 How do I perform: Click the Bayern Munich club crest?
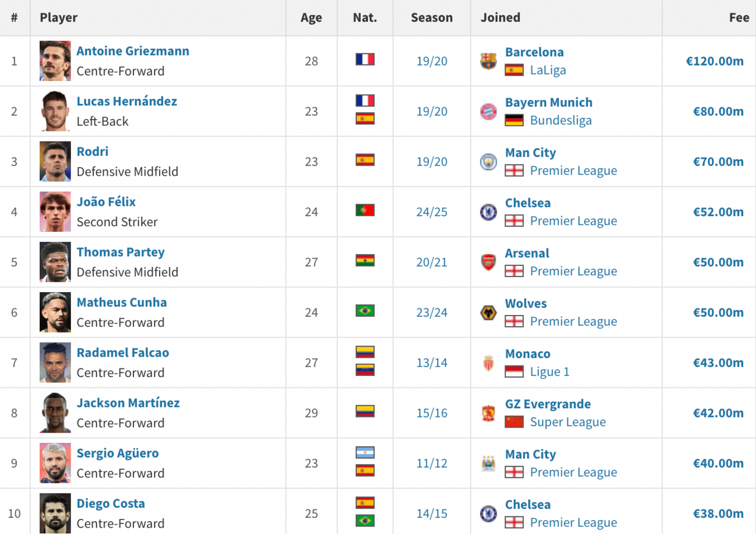(488, 111)
